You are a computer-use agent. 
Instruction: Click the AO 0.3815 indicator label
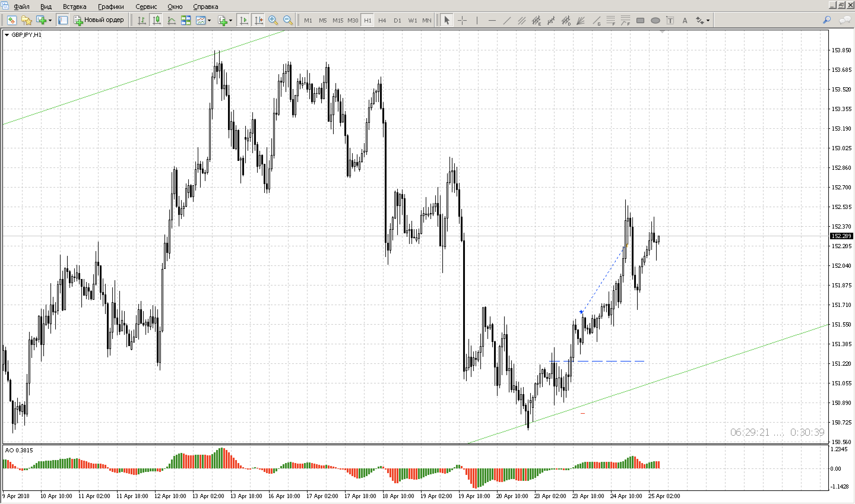coord(19,450)
